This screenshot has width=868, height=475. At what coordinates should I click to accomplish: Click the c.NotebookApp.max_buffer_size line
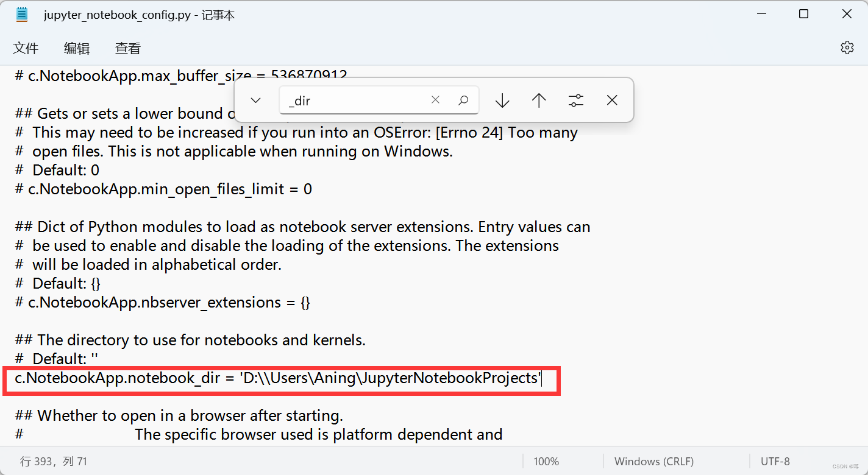click(181, 76)
